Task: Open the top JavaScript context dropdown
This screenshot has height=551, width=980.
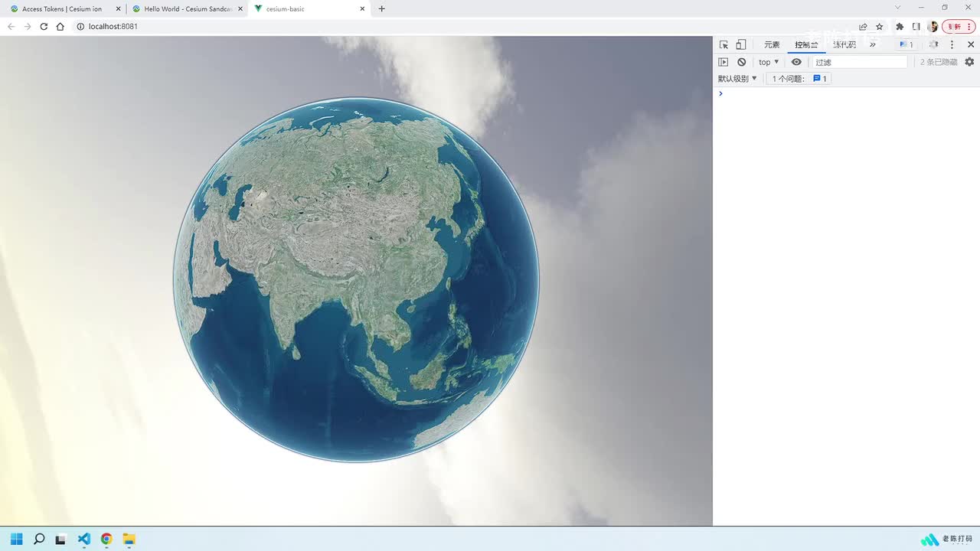Action: 769,62
